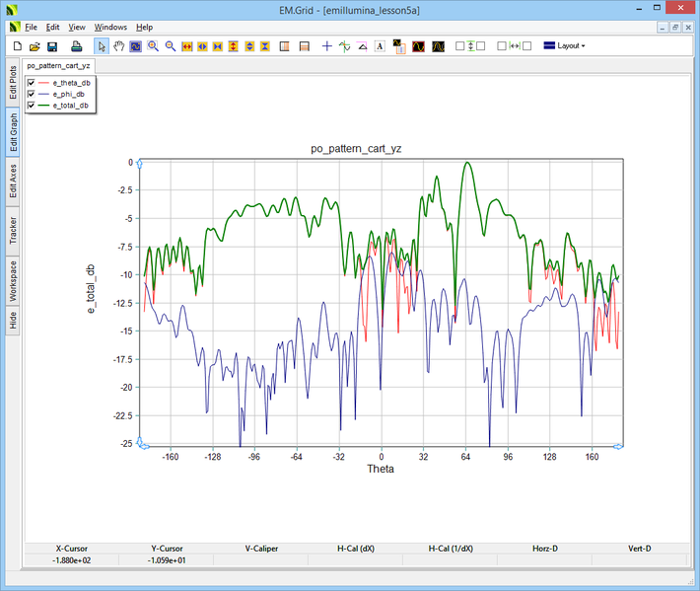Click the X-Cursor value field
Screen dimensions: 700x591
tap(71, 560)
